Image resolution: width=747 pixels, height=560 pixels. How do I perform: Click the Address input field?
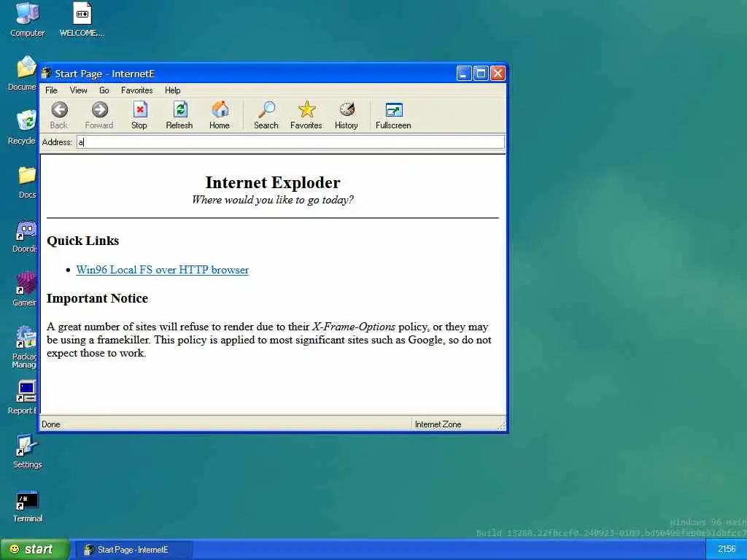click(290, 142)
